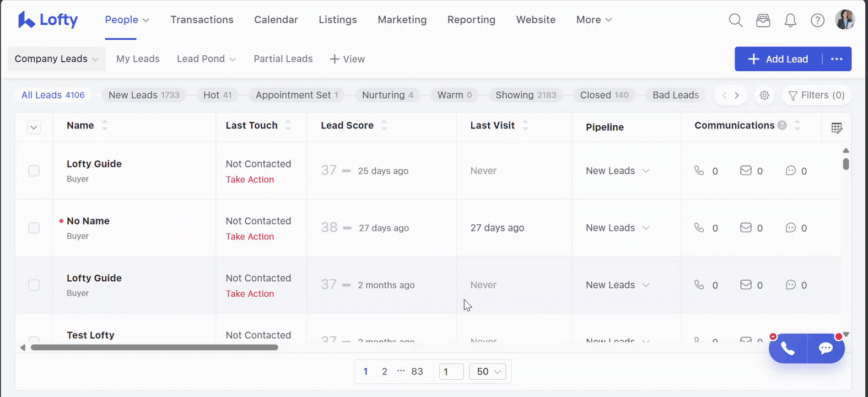Go to page 2

(x=385, y=372)
